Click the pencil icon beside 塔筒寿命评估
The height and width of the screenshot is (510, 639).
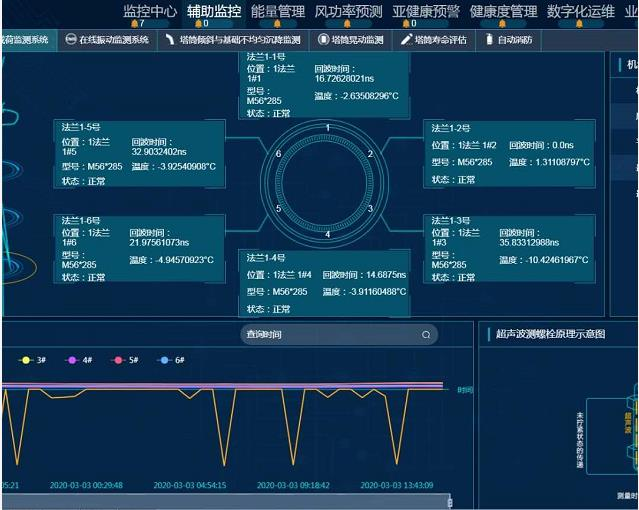[x=406, y=39]
